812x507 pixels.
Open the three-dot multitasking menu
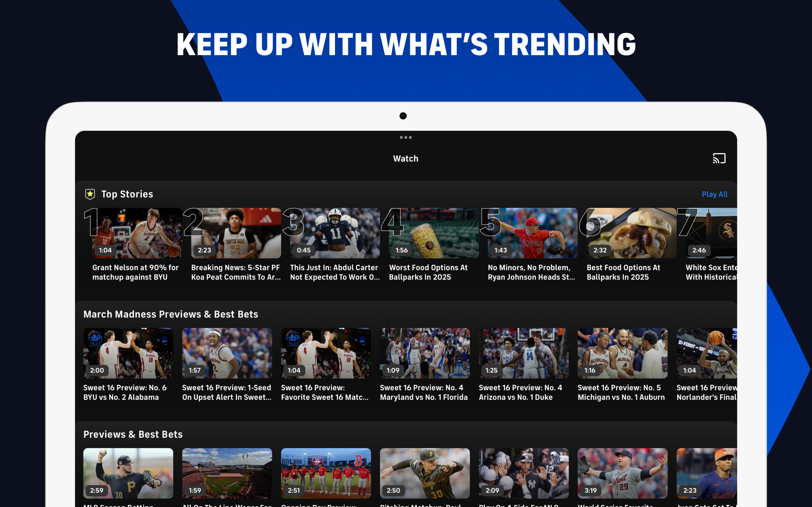pyautogui.click(x=406, y=138)
